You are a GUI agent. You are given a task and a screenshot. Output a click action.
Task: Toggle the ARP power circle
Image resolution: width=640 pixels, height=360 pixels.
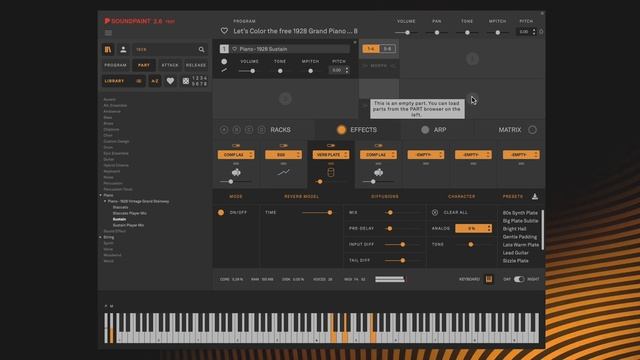point(425,130)
